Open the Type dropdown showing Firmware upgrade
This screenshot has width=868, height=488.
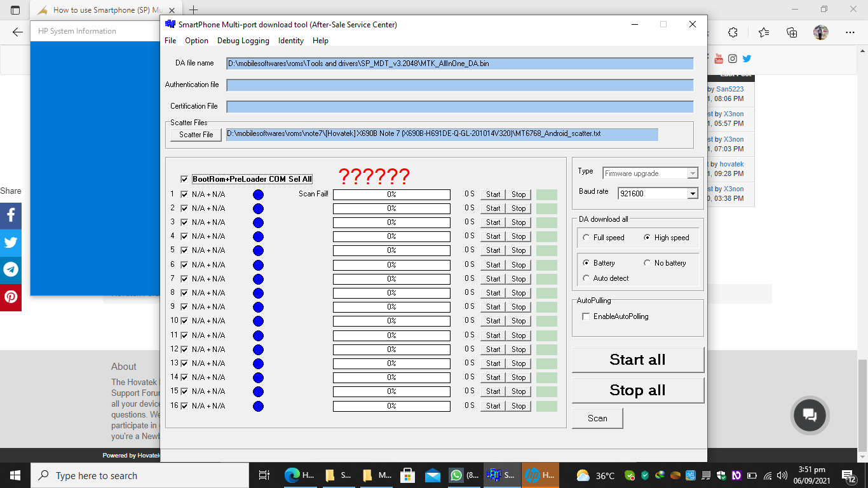click(693, 173)
